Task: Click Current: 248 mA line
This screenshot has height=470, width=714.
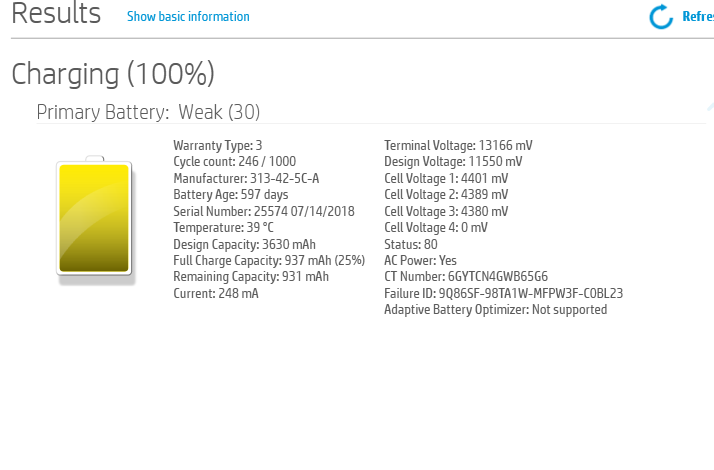Action: [x=216, y=293]
